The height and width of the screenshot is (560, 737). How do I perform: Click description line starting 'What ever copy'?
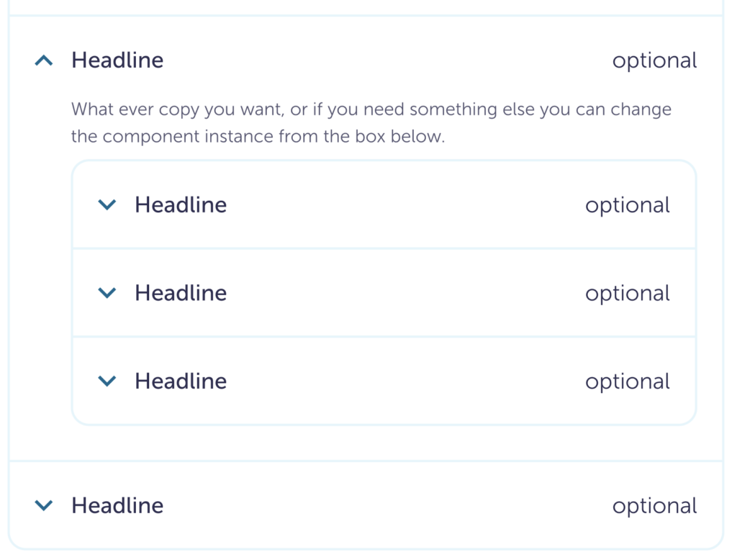(x=371, y=110)
